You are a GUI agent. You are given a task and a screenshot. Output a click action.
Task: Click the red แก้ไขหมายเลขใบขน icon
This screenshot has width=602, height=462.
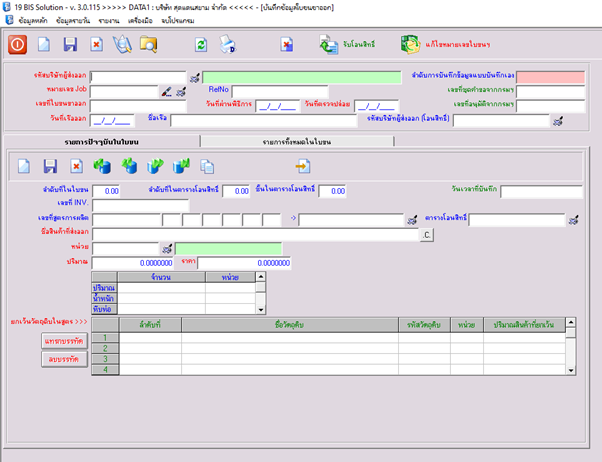[x=410, y=45]
